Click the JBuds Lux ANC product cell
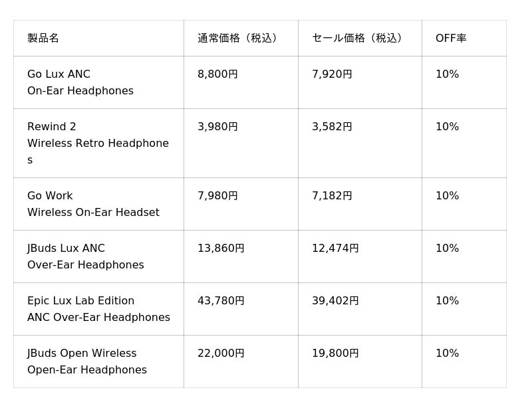The height and width of the screenshot is (408, 532). (98, 256)
